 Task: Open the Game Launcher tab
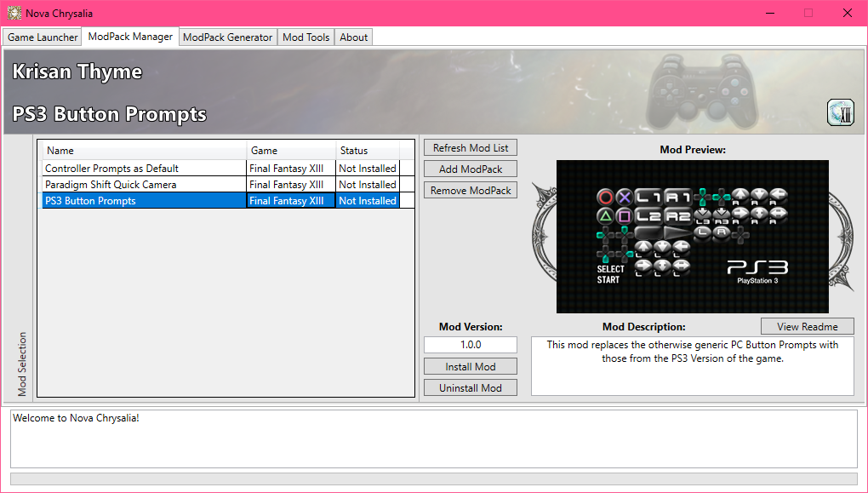click(43, 37)
